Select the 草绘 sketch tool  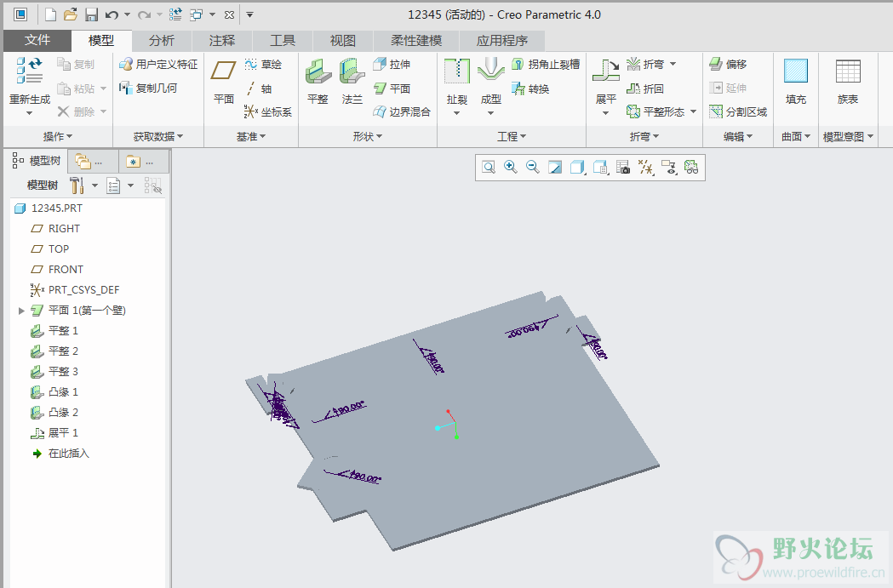[x=263, y=65]
